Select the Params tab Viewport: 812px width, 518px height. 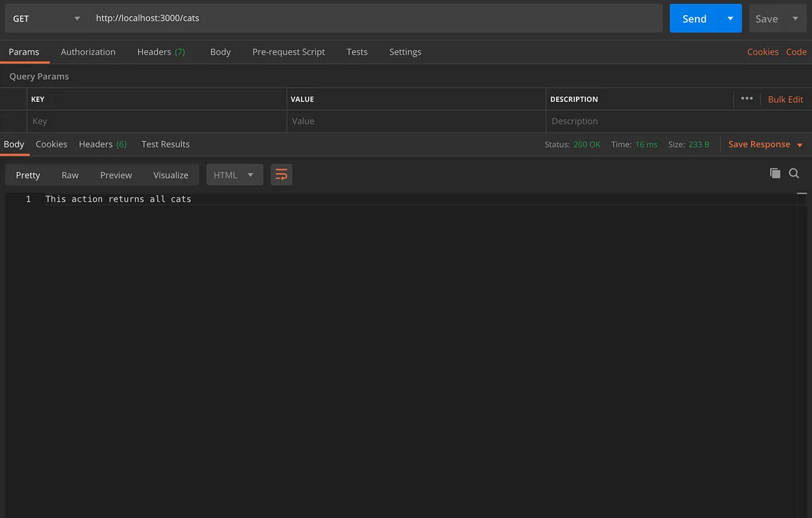(x=24, y=52)
